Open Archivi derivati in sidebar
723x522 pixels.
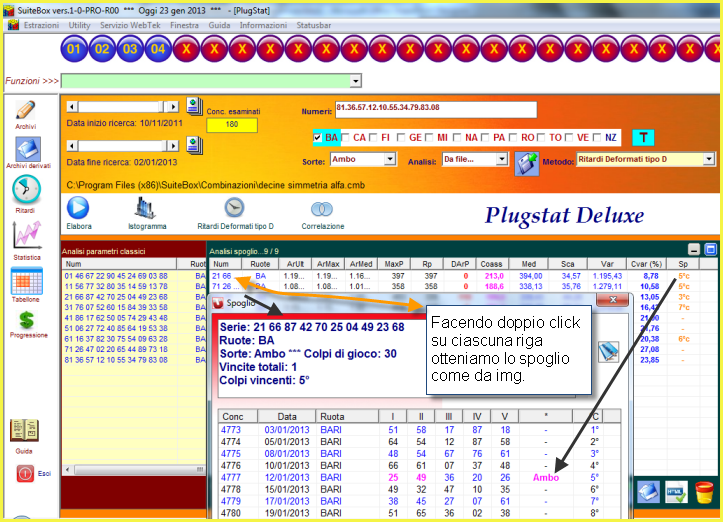[x=28, y=150]
